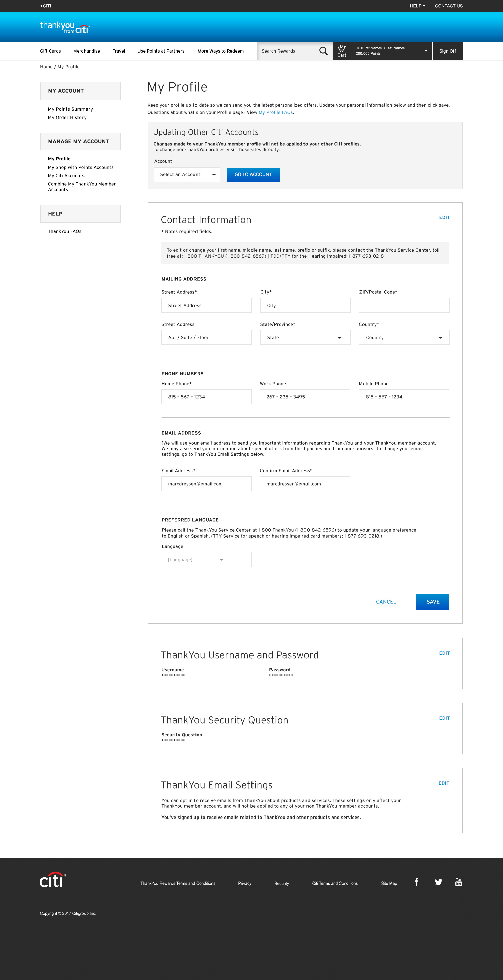Go back to Citi via top-left arrow link
This screenshot has width=503, height=980.
(x=45, y=6)
